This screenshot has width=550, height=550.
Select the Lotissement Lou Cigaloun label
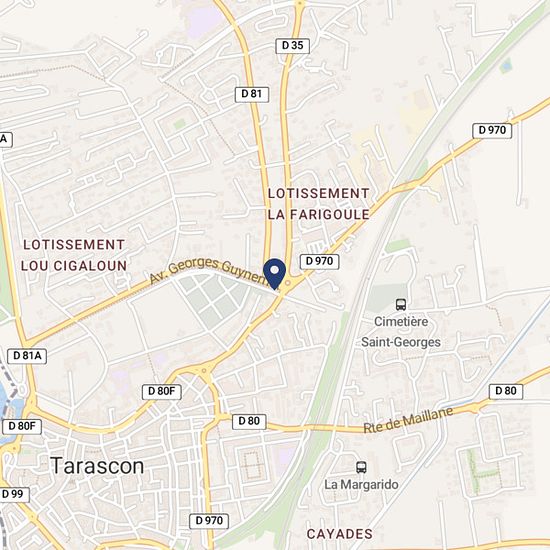[x=74, y=255]
